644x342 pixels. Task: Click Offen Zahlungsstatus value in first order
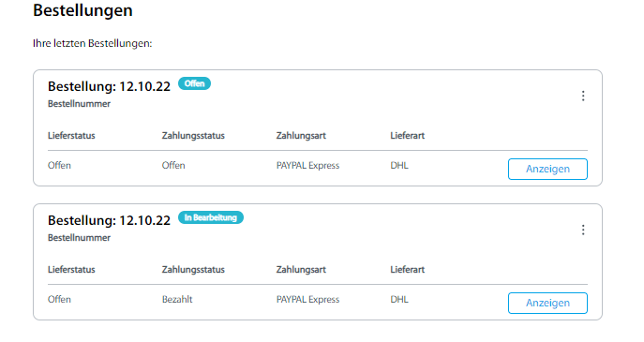[173, 165]
